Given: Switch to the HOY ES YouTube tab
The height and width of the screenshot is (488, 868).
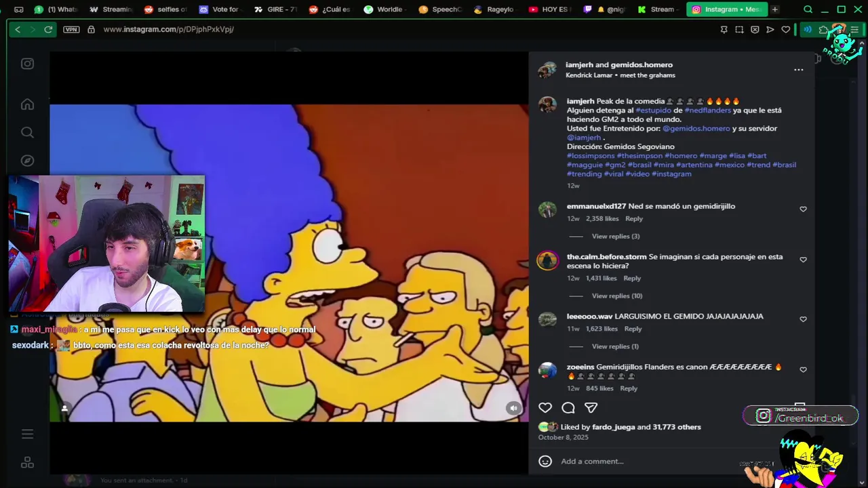Looking at the screenshot, I should pos(551,9).
